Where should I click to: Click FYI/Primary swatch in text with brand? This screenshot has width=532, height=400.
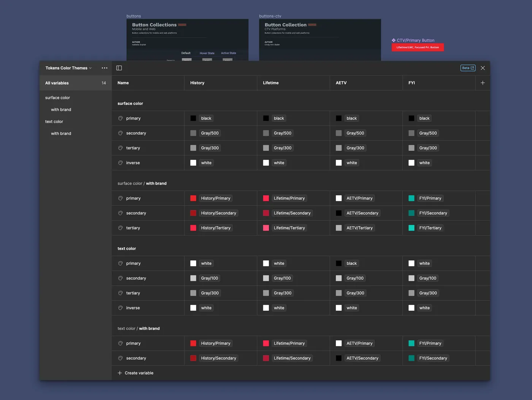tap(412, 343)
